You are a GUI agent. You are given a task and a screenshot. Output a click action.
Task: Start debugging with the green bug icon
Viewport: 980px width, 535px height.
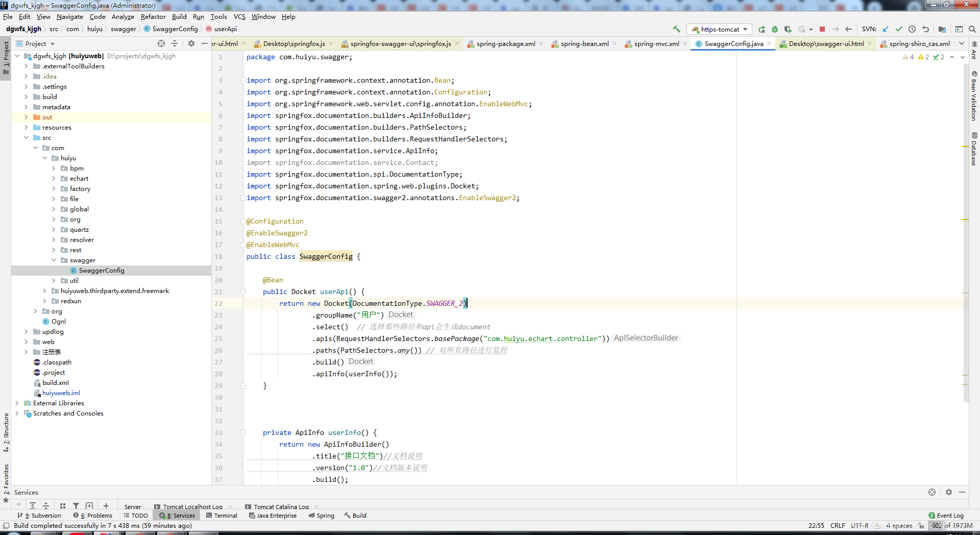pos(775,29)
